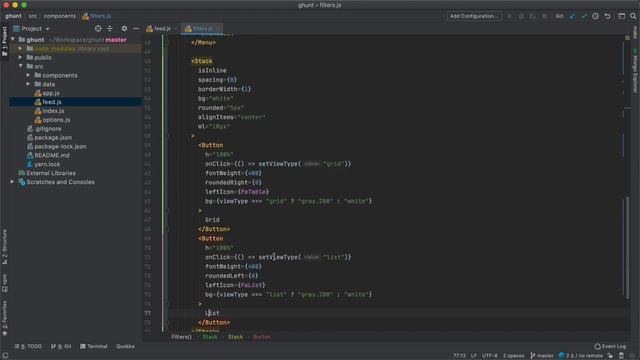
Task: Select options.js in project tree
Action: pos(56,120)
